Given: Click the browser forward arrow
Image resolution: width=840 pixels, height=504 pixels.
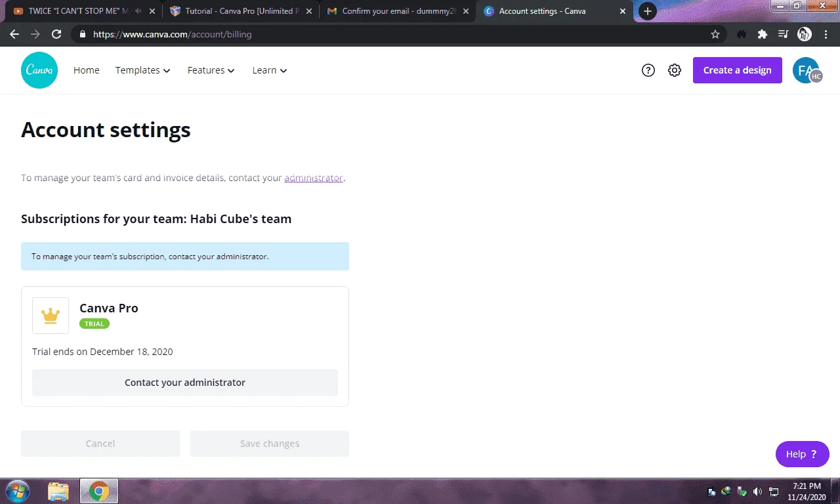Looking at the screenshot, I should coord(35,34).
